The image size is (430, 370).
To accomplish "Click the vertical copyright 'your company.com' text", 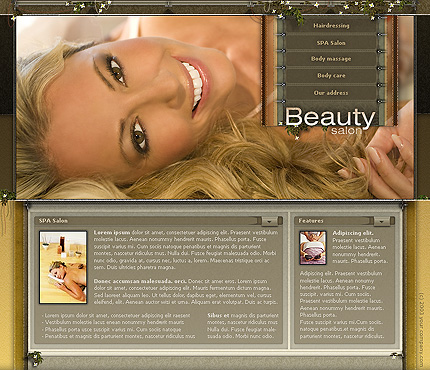I will [421, 330].
